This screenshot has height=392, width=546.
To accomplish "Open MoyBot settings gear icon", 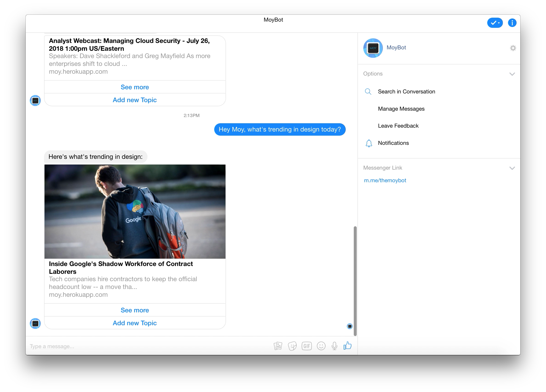I will [x=513, y=48].
